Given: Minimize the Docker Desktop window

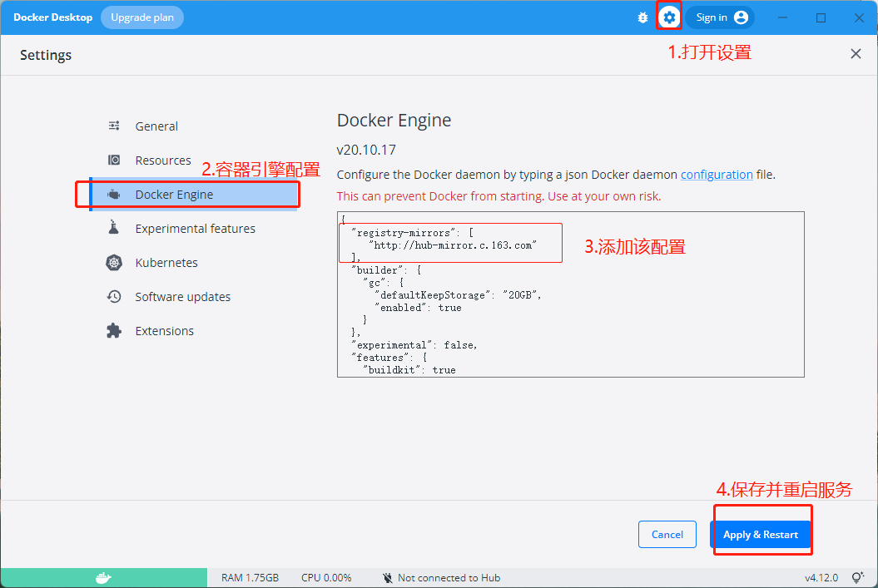Looking at the screenshot, I should pyautogui.click(x=783, y=17).
